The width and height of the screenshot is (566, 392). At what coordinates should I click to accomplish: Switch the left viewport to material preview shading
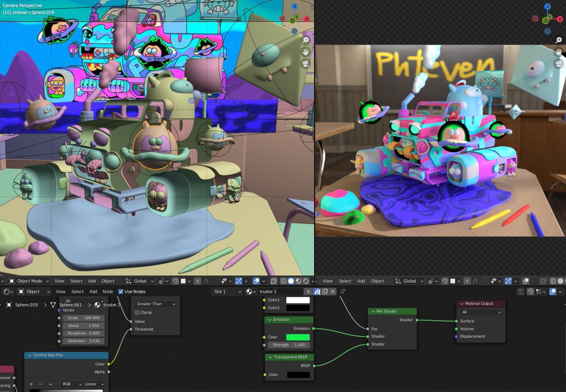[299, 281]
